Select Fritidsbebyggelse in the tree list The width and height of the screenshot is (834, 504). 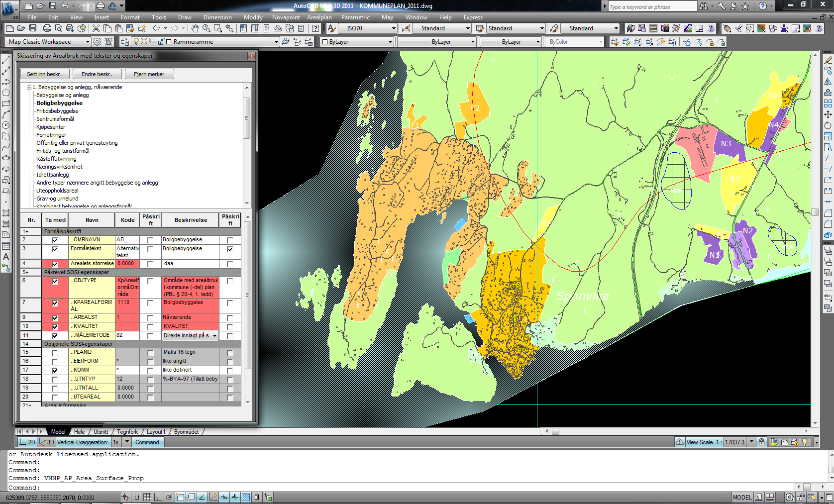pyautogui.click(x=57, y=111)
